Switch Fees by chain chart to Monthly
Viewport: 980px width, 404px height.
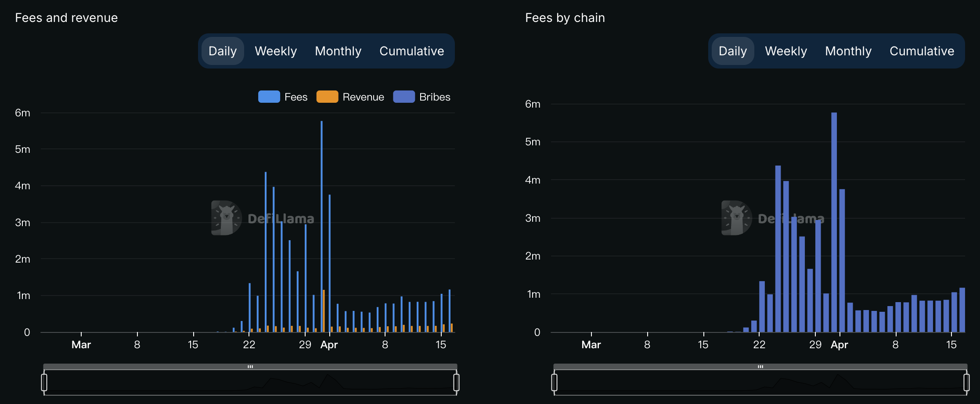(x=848, y=51)
